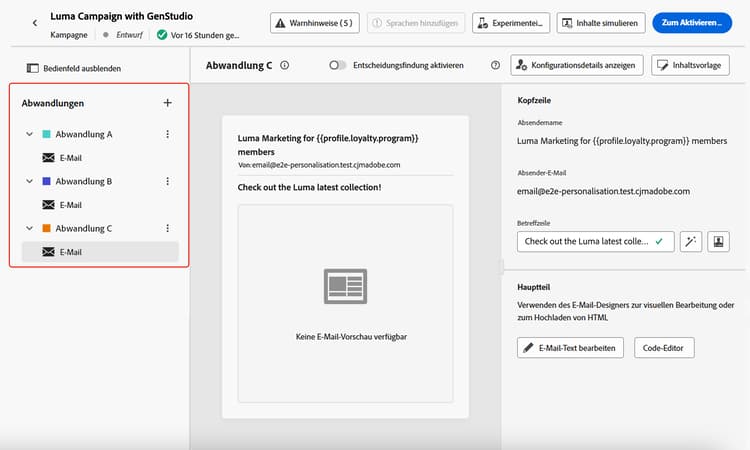Screen dimensions: 750x450
Task: Click Sprachen hinzufügen button
Action: [416, 23]
